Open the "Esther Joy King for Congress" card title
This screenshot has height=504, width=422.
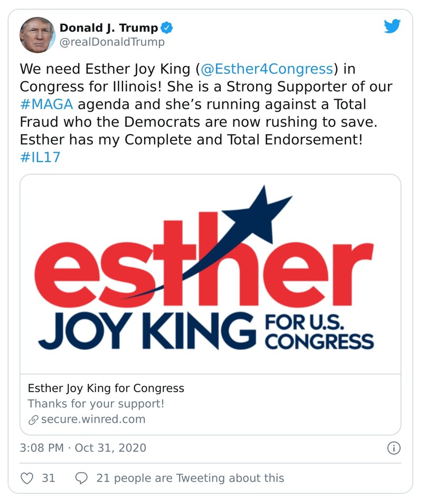click(x=106, y=388)
